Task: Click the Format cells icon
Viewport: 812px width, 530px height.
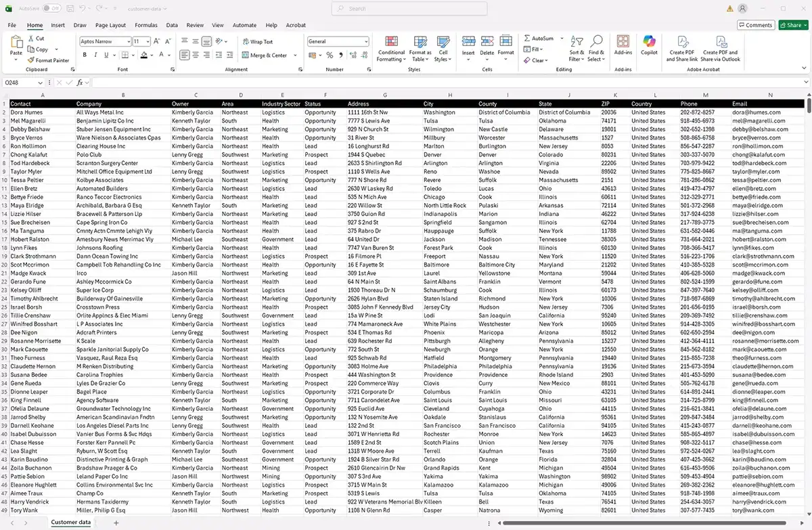Action: tap(506, 41)
